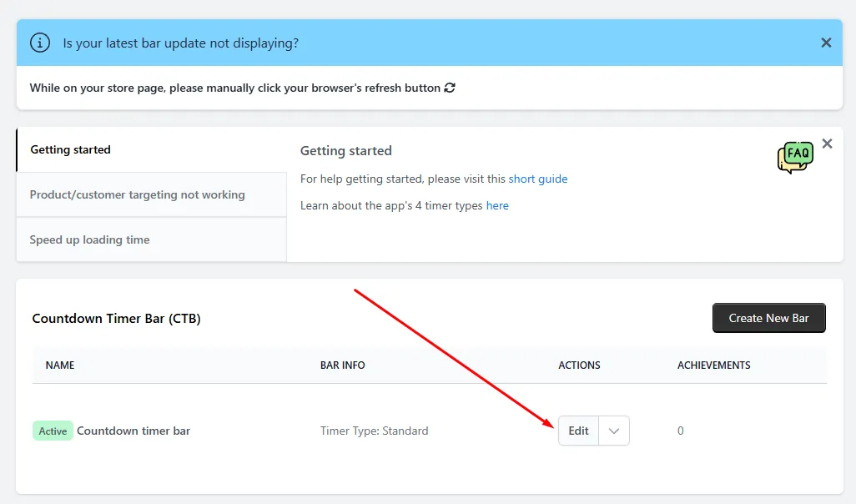Close the Getting started help panel

[827, 144]
